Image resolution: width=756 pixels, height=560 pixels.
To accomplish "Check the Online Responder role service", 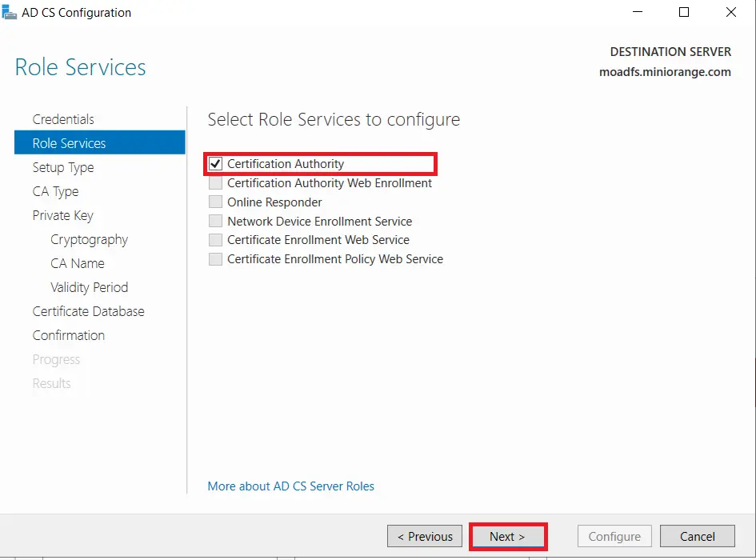I will pos(214,202).
